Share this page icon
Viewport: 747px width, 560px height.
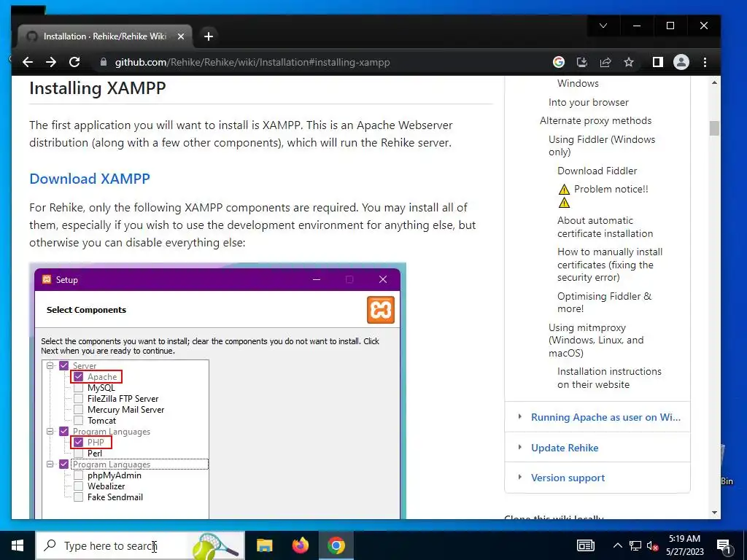(x=605, y=62)
